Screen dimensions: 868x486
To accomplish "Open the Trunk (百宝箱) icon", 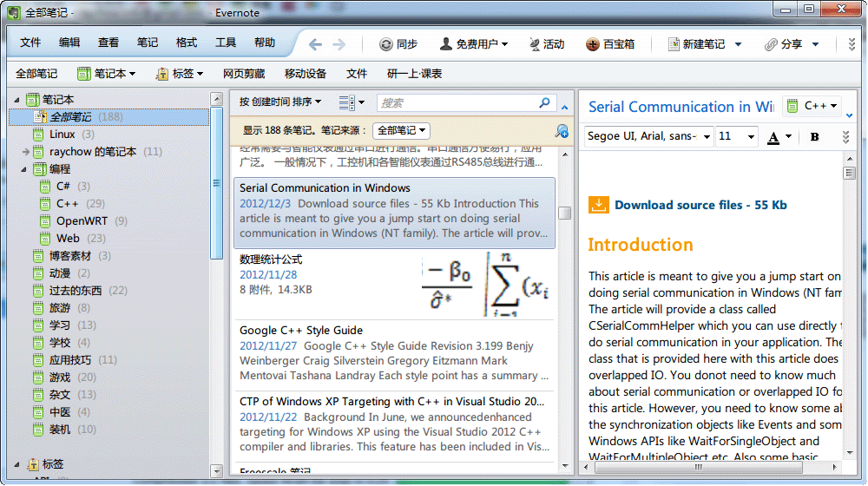I will 593,44.
